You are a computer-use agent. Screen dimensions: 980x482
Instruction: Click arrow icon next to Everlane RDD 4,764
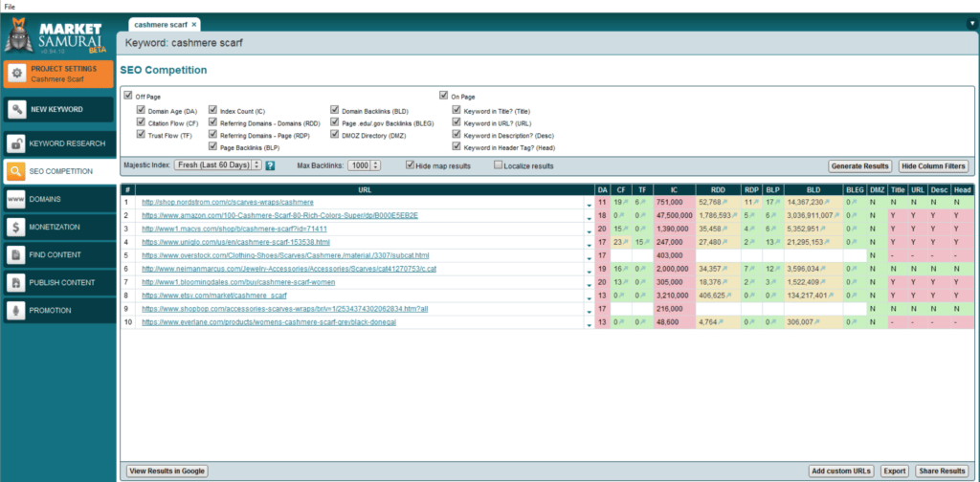click(720, 323)
